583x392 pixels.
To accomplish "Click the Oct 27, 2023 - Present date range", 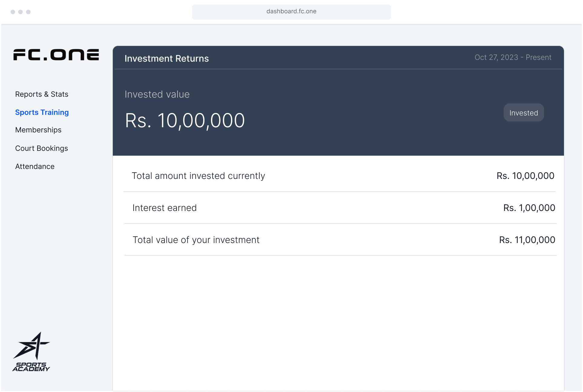I will click(x=513, y=57).
